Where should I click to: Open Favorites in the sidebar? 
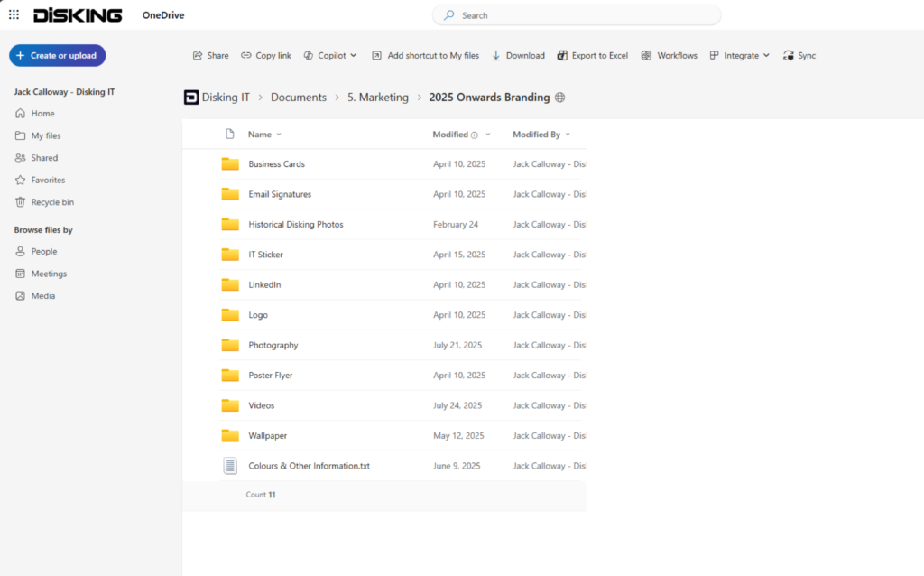tap(48, 180)
